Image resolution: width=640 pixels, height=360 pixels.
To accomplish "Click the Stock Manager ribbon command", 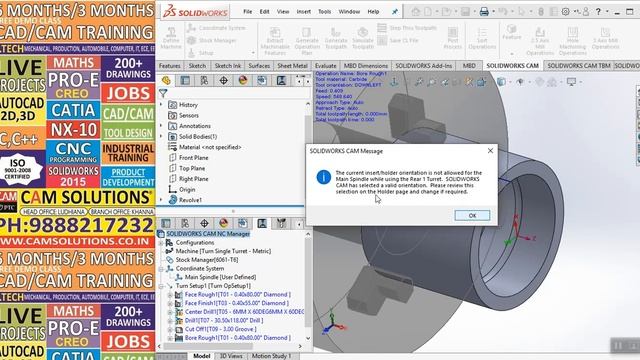I will (212, 40).
